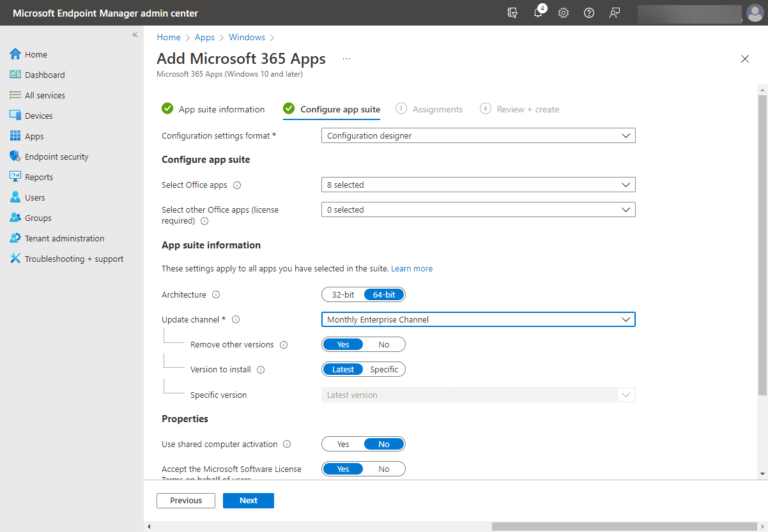This screenshot has width=768, height=532.
Task: Open the Configuration settings format dropdown
Action: tap(478, 135)
